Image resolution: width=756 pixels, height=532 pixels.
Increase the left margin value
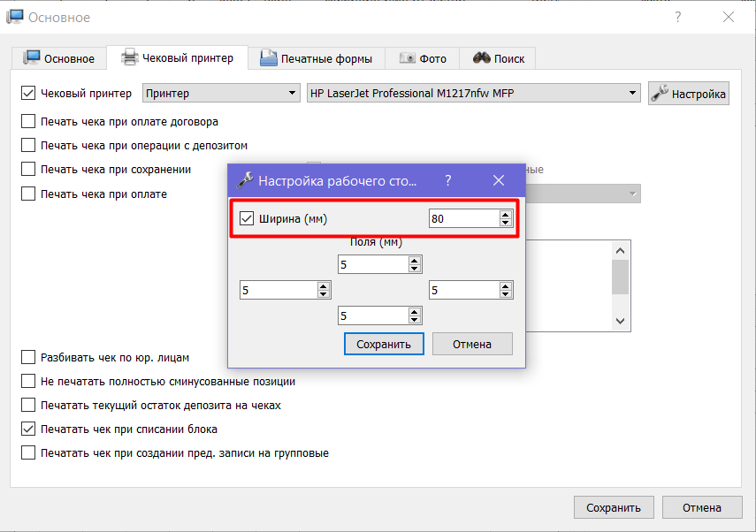324,285
